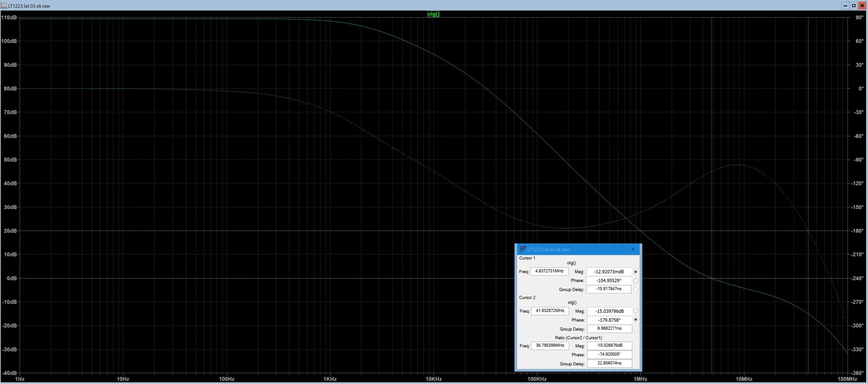This screenshot has height=384, width=868.
Task: Click the Cursor 2 heading in the dialog
Action: [527, 298]
